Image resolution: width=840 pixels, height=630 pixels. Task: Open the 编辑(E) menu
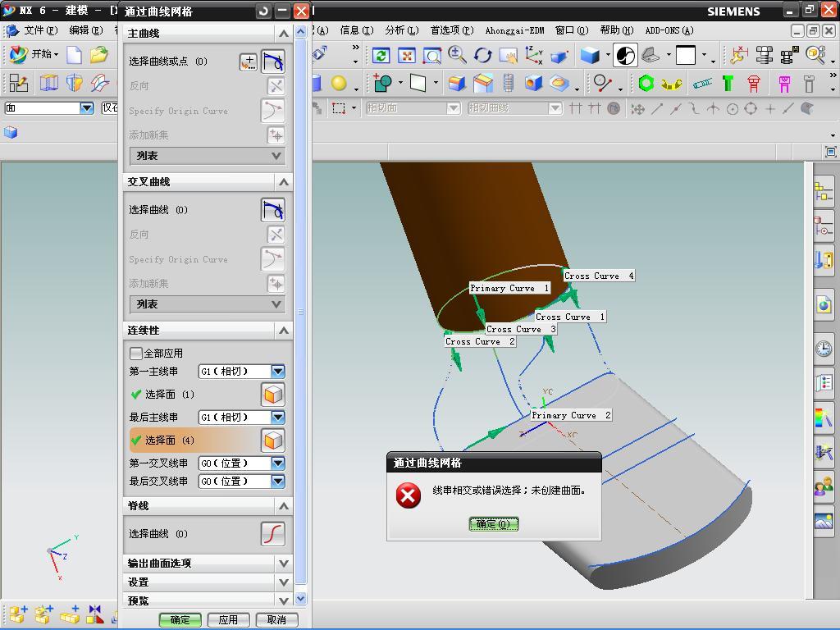pyautogui.click(x=85, y=30)
